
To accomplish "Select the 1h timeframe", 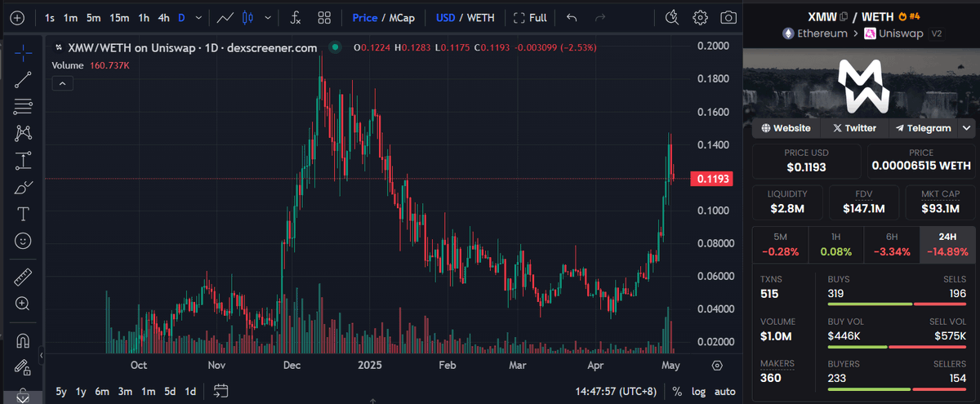I will (x=144, y=17).
